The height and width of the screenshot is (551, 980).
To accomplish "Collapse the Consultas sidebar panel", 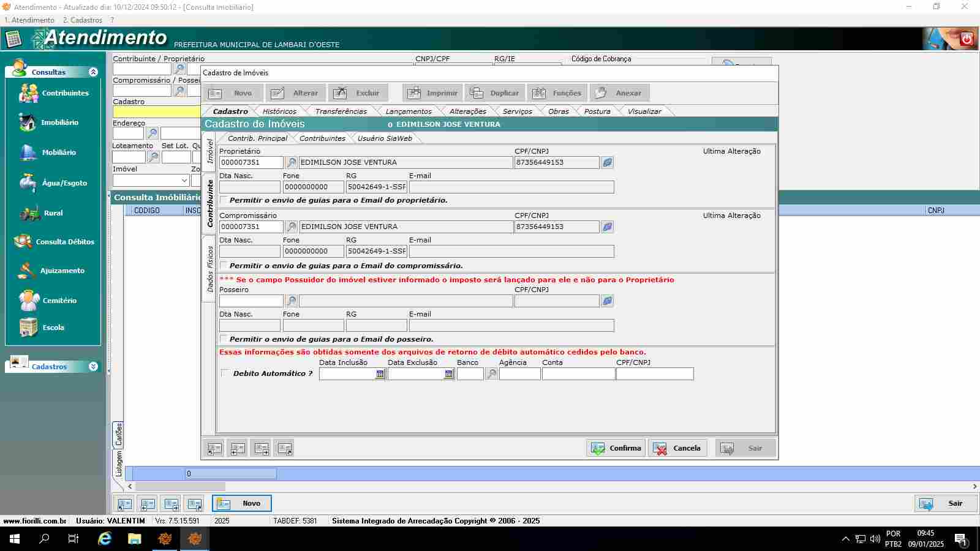I will coord(93,72).
